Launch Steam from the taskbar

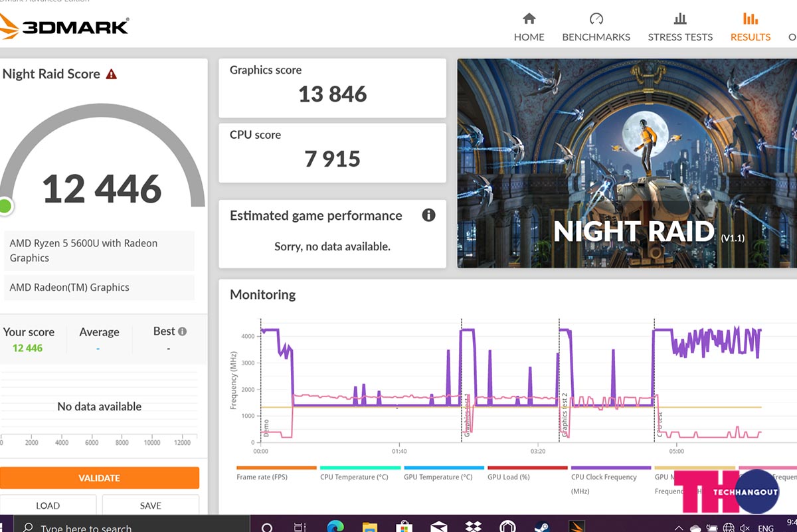click(x=543, y=528)
